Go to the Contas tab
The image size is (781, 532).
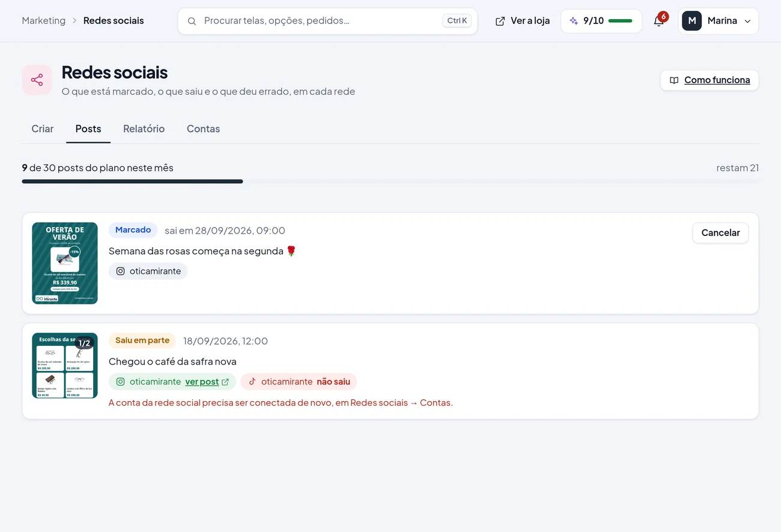coord(203,128)
